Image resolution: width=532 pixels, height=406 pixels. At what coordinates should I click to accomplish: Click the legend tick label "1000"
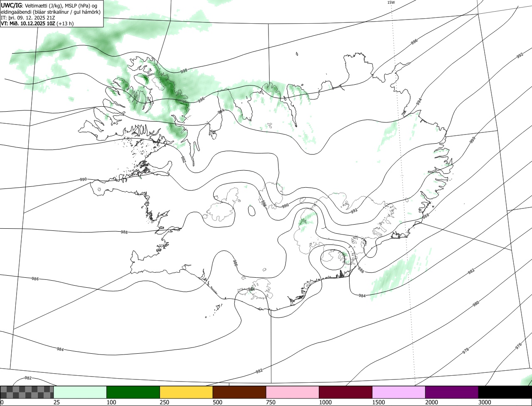[325, 402]
